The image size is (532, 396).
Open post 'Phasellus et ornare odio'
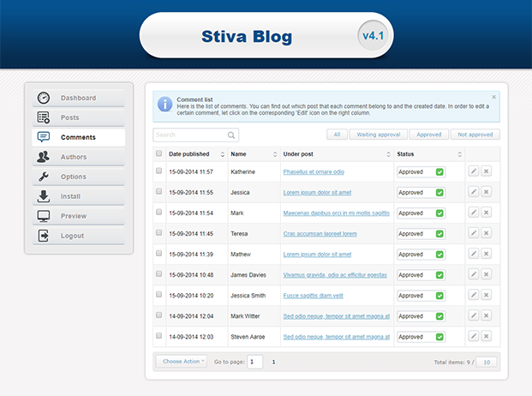[x=314, y=172]
